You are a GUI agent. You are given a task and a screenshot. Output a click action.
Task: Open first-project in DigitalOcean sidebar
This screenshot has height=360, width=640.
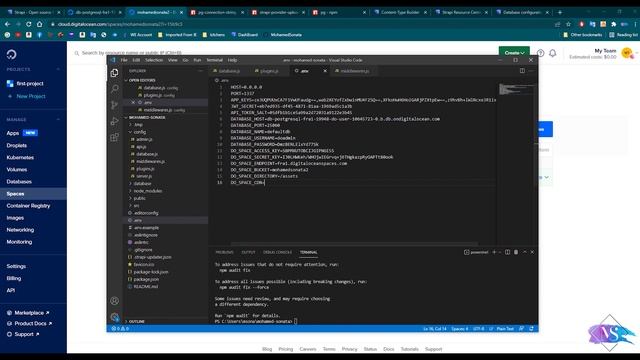tap(30, 83)
